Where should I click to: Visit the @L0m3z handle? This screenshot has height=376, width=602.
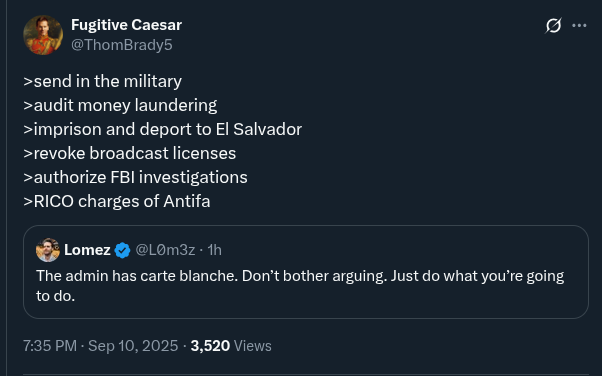pyautogui.click(x=165, y=250)
